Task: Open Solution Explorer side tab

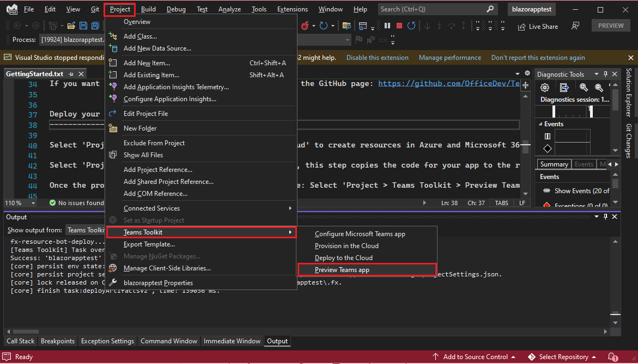Action: [x=629, y=92]
